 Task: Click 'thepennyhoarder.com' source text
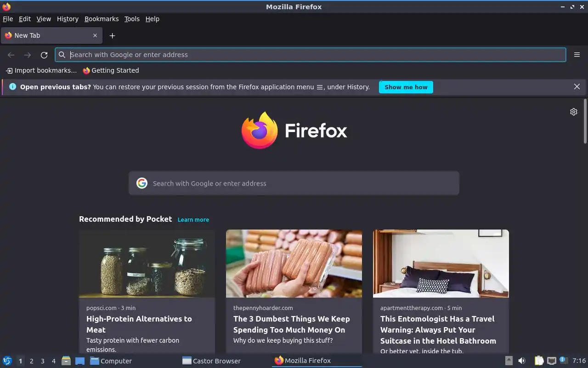pos(263,308)
